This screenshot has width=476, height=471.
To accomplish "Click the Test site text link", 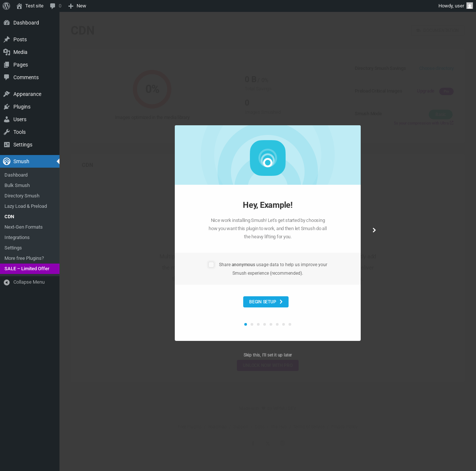I will [x=34, y=6].
